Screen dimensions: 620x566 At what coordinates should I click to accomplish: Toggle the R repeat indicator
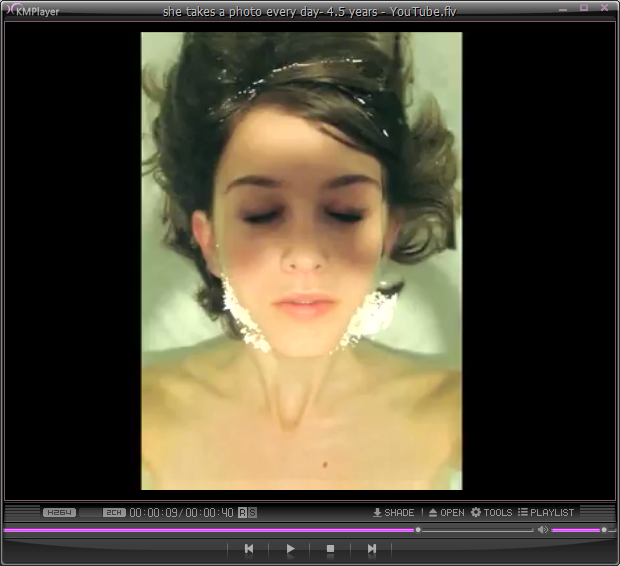pos(242,513)
